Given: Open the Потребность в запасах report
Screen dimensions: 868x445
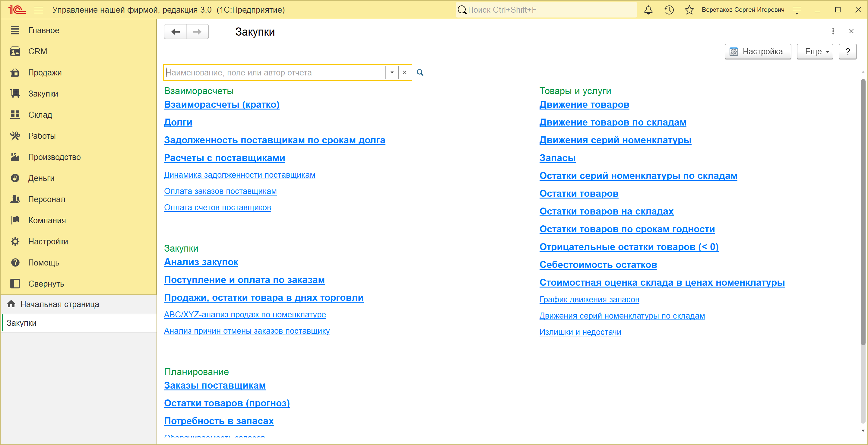Looking at the screenshot, I should (x=219, y=421).
